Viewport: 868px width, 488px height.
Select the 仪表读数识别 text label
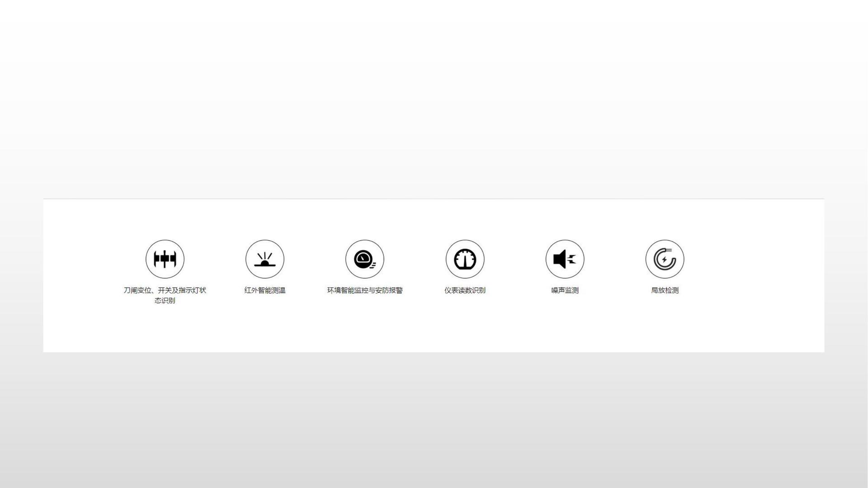(465, 290)
